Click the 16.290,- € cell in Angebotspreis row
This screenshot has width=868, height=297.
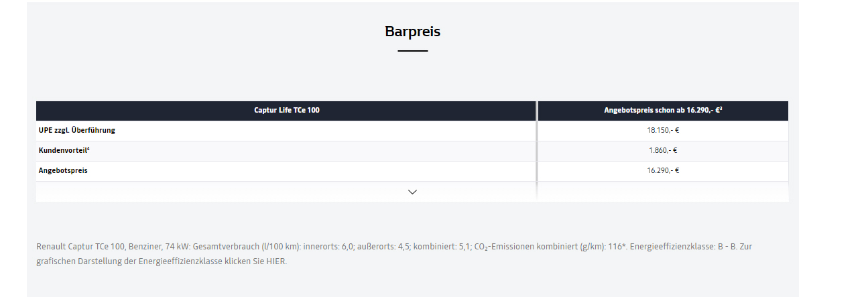point(663,170)
